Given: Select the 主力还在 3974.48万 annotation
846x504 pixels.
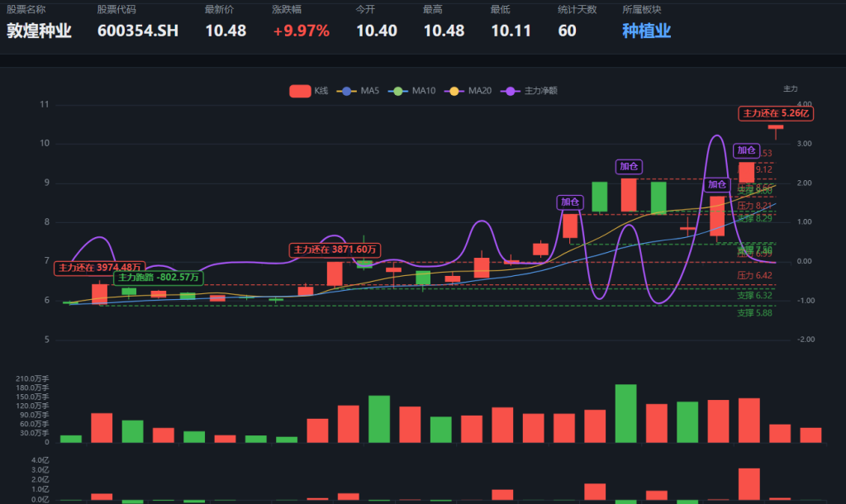Looking at the screenshot, I should 100,268.
